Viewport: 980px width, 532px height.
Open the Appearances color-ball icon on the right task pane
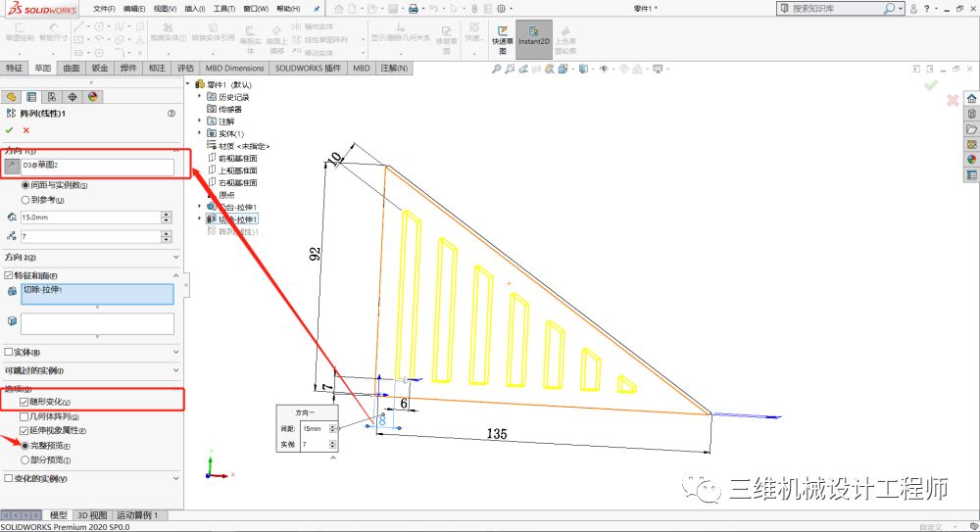coord(972,160)
